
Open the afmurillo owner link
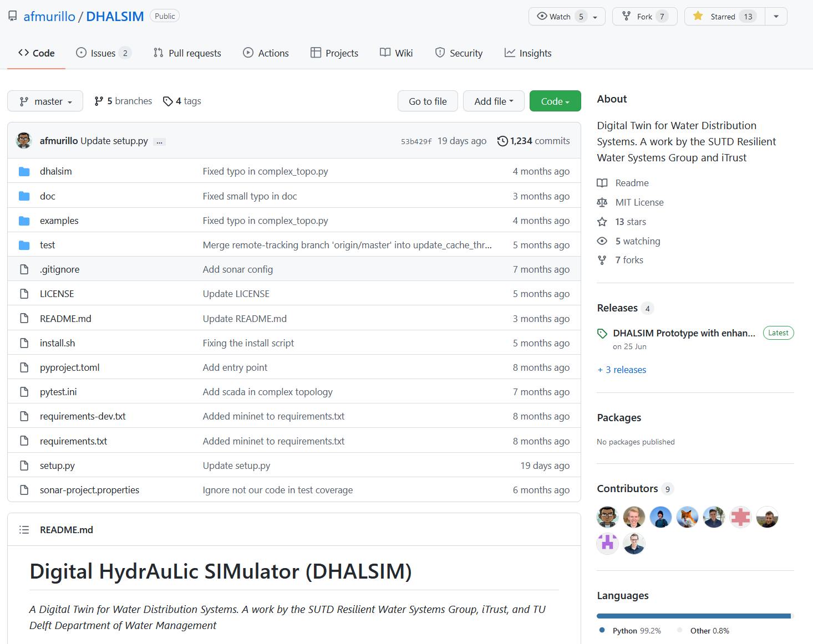(49, 17)
